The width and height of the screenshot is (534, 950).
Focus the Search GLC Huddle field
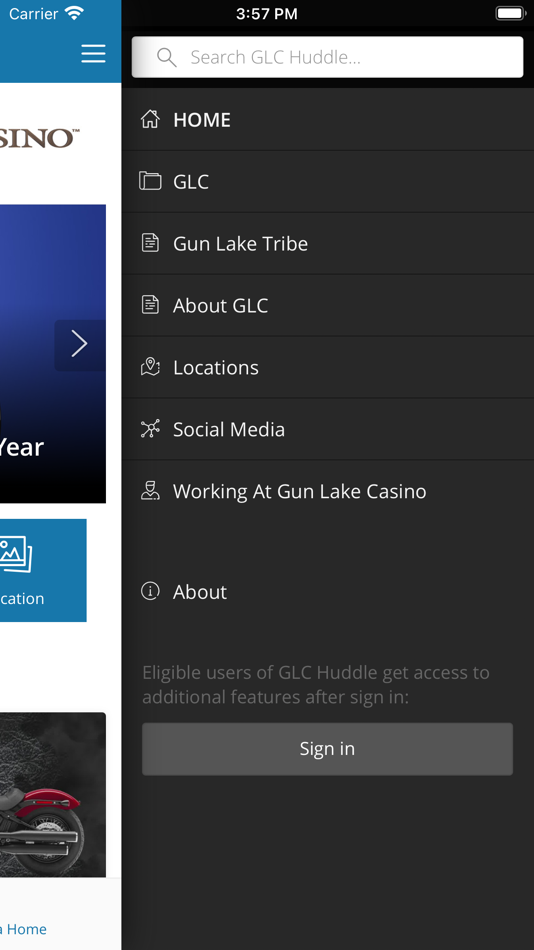click(x=327, y=57)
